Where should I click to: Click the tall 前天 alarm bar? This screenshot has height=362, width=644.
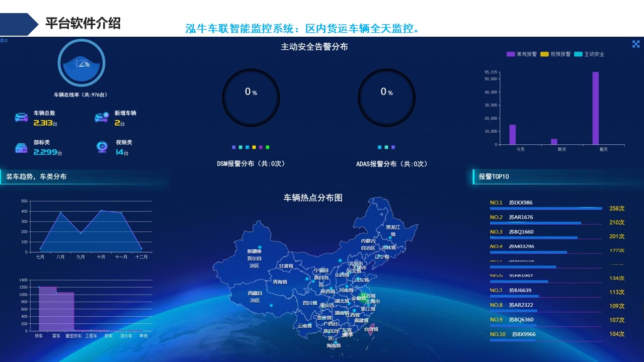pos(595,108)
